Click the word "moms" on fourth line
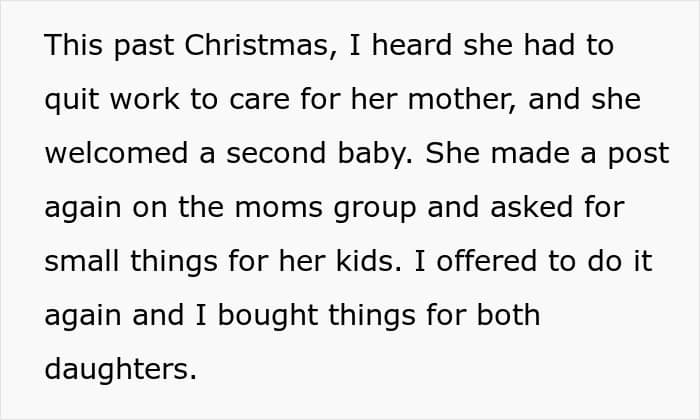This screenshot has height=420, width=700. pos(278,208)
